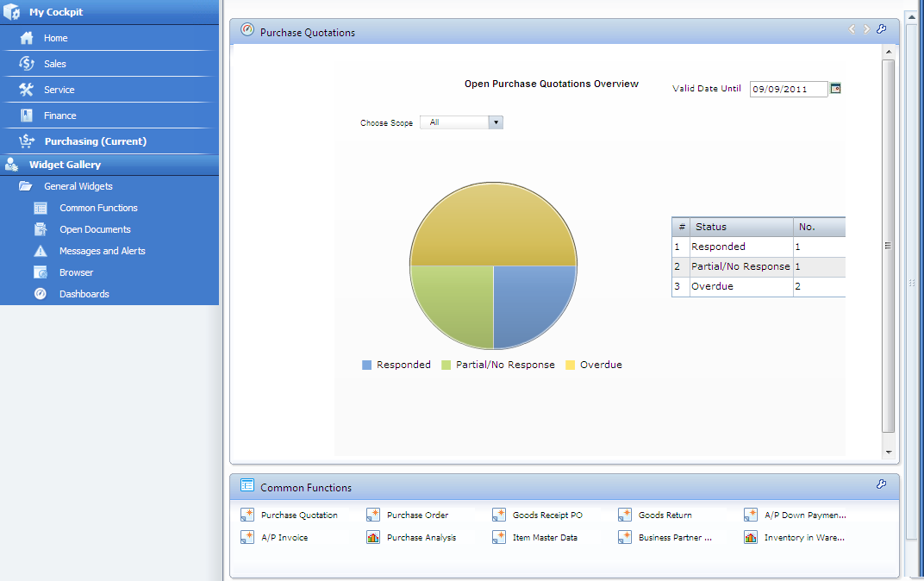The width and height of the screenshot is (924, 581).
Task: Click the Inventory in Warehouse chart icon
Action: point(751,537)
